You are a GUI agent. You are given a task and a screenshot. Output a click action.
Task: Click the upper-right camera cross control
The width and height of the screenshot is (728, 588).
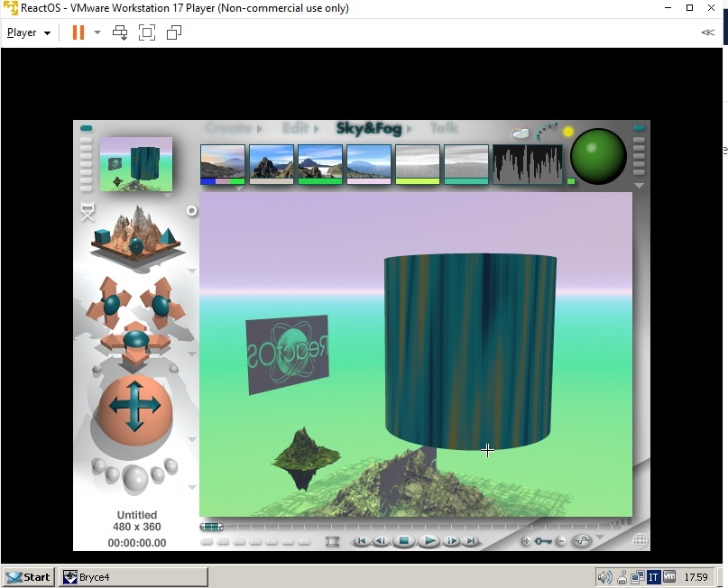[x=161, y=302]
